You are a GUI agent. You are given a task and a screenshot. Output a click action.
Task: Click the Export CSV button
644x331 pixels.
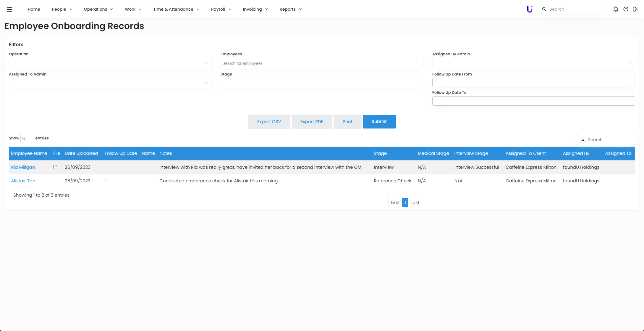click(x=269, y=122)
